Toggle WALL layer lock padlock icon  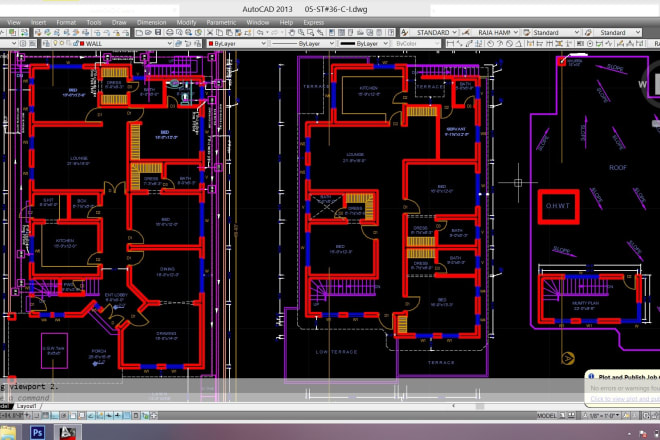pos(76,43)
